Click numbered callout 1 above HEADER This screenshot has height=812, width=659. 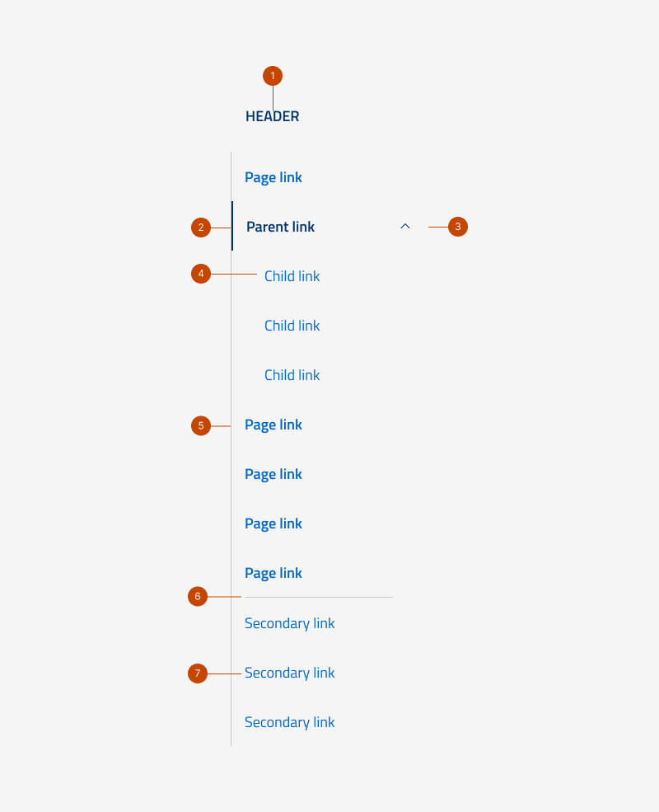[272, 75]
